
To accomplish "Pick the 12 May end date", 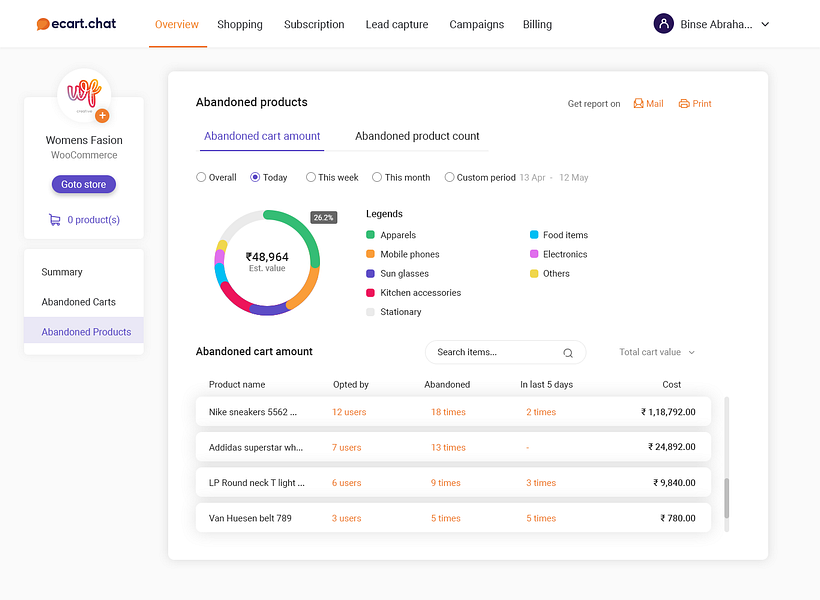I will click(574, 177).
